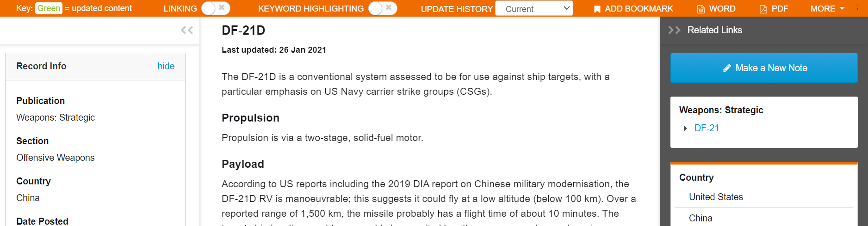
Task: Open the DF-21 related link
Action: click(x=707, y=128)
